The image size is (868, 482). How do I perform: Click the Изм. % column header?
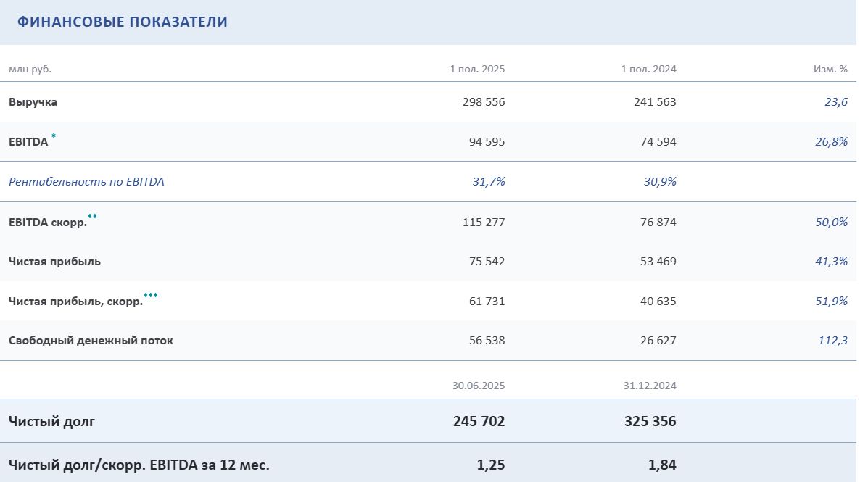[x=830, y=70]
